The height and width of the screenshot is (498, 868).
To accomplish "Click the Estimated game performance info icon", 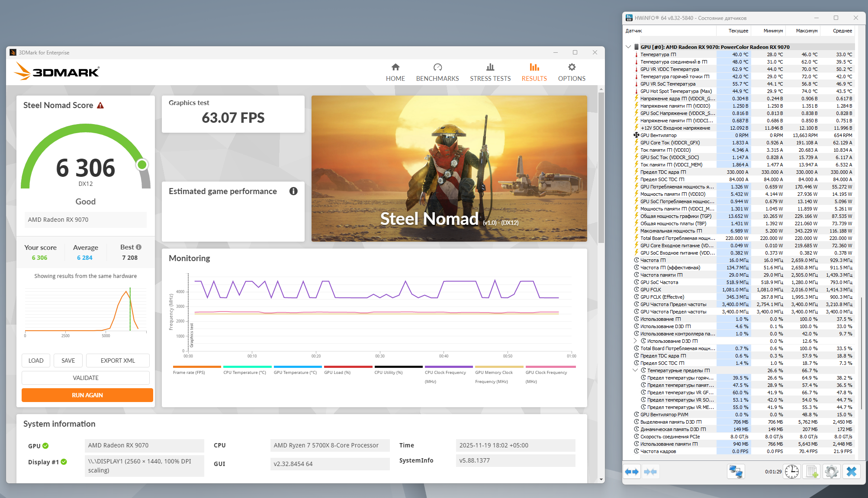I will coord(293,191).
